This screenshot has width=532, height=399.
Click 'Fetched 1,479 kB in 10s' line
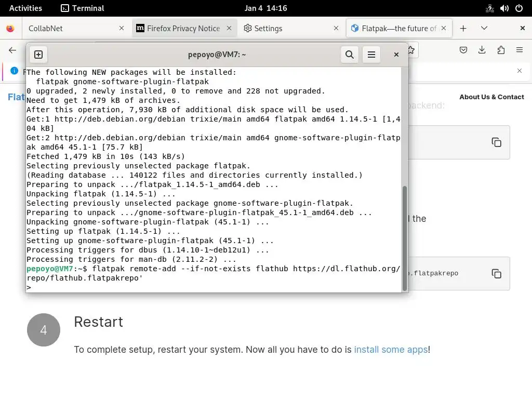(105, 156)
